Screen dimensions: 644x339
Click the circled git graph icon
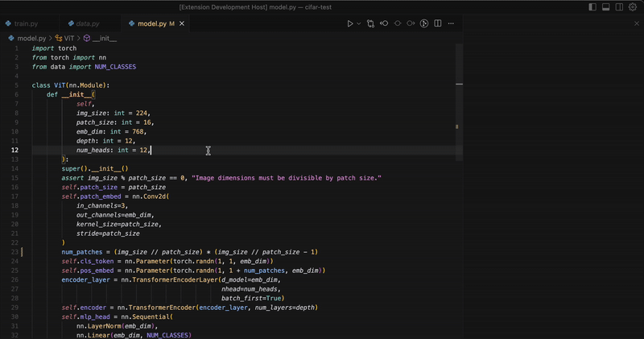tap(424, 23)
